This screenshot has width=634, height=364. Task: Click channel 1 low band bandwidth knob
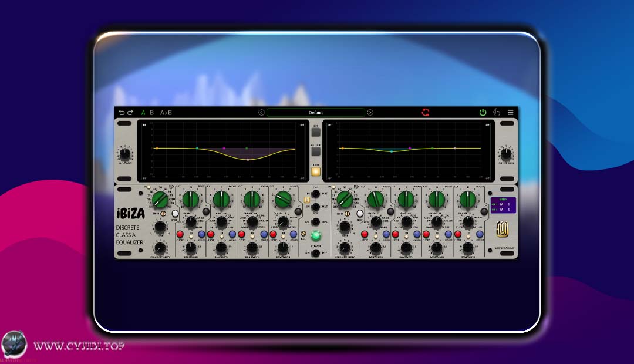click(x=190, y=248)
